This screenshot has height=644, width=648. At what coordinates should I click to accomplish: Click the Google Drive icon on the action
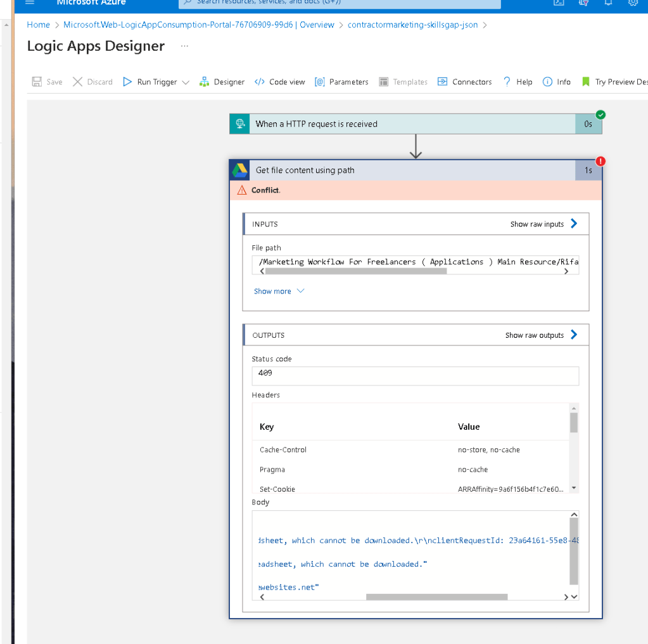[x=239, y=170]
